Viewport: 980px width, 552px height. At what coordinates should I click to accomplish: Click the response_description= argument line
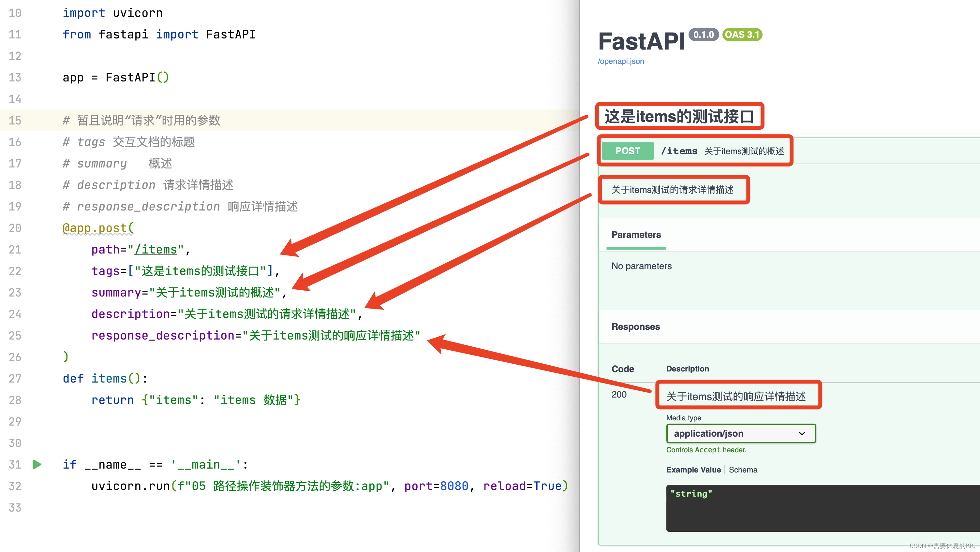pos(256,336)
